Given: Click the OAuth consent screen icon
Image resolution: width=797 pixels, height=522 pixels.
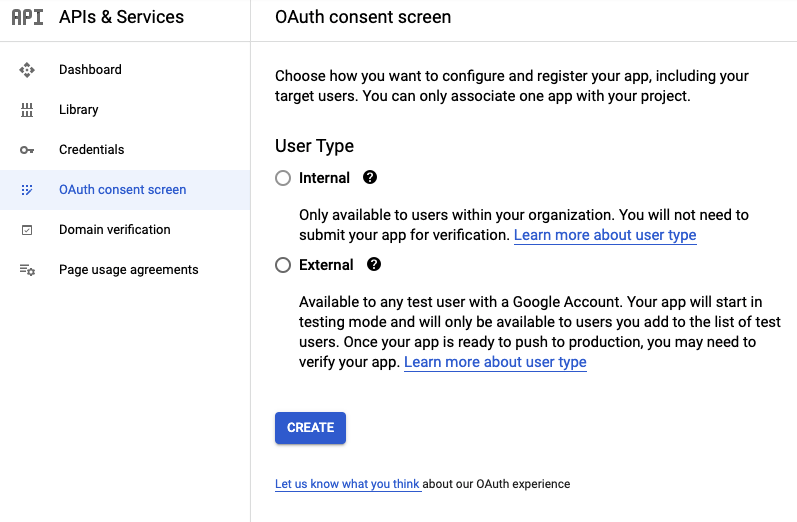Looking at the screenshot, I should (x=27, y=190).
